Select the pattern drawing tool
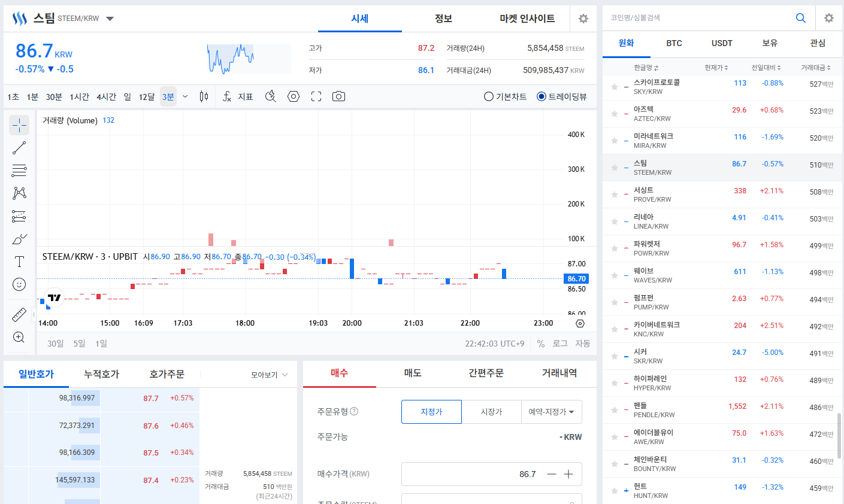 coord(19,193)
